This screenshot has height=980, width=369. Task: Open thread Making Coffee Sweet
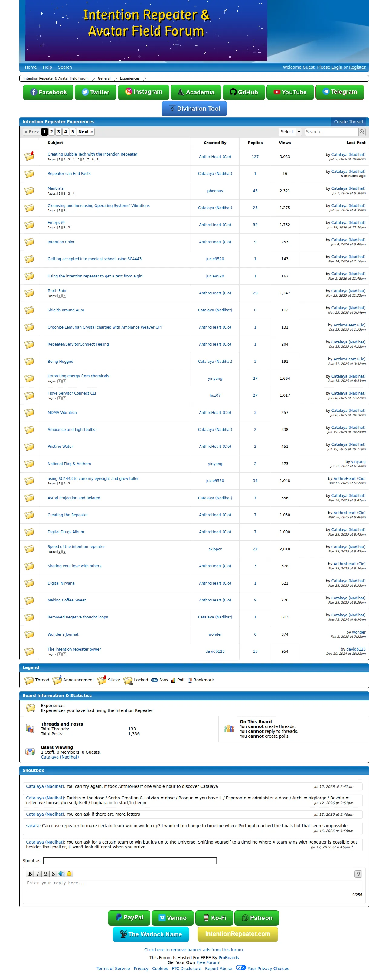pyautogui.click(x=67, y=600)
